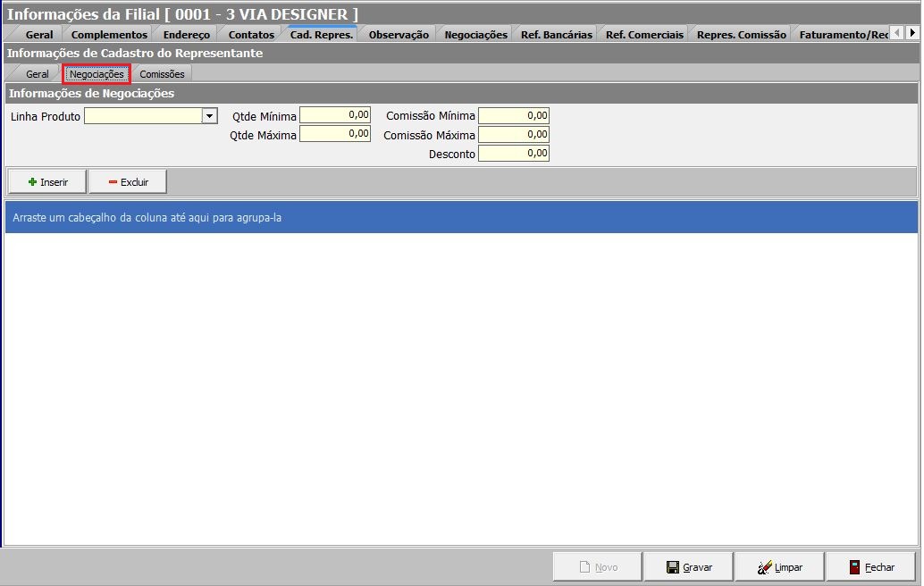Open the Linha Produto dropdown arrow

pos(209,116)
